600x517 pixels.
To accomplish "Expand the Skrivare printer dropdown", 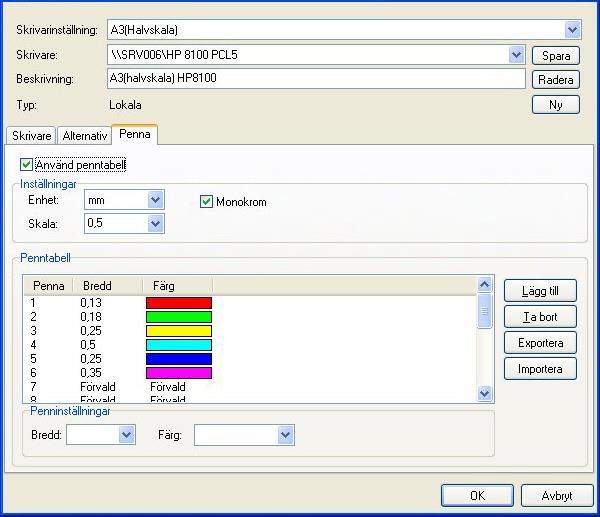I will 516,55.
